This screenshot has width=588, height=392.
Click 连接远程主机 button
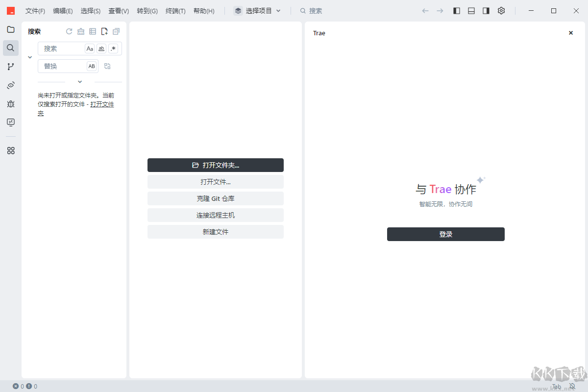pos(216,215)
